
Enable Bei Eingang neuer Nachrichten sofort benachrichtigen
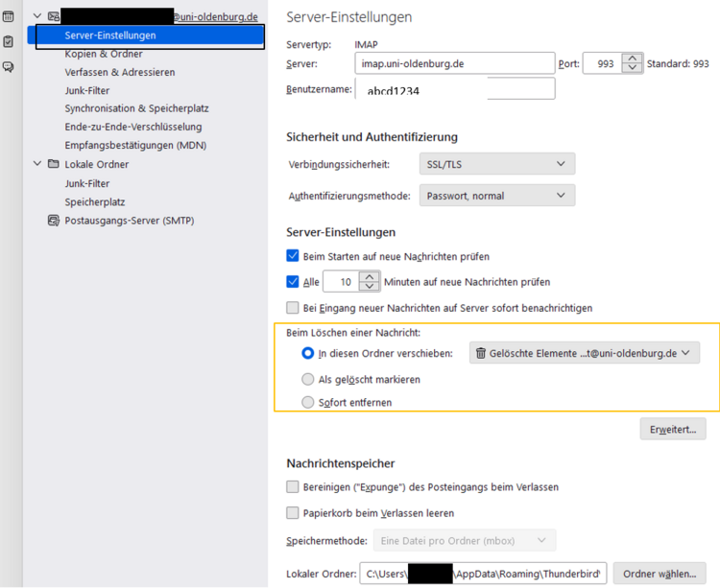(x=293, y=307)
